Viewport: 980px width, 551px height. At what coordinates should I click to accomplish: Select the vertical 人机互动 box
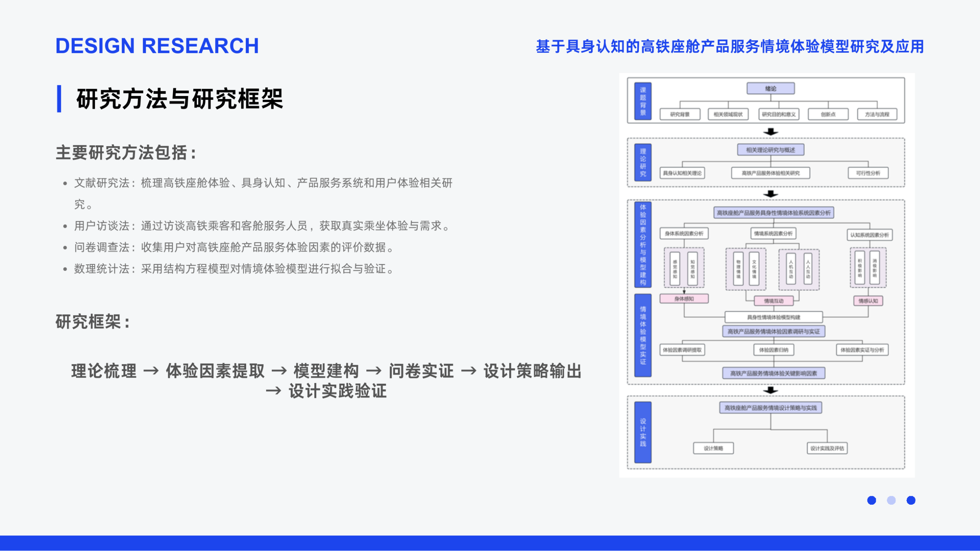791,269
